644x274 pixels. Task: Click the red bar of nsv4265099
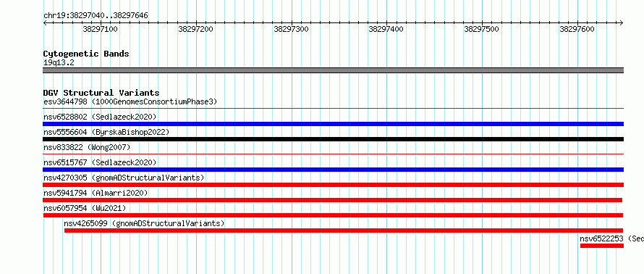pyautogui.click(x=344, y=231)
